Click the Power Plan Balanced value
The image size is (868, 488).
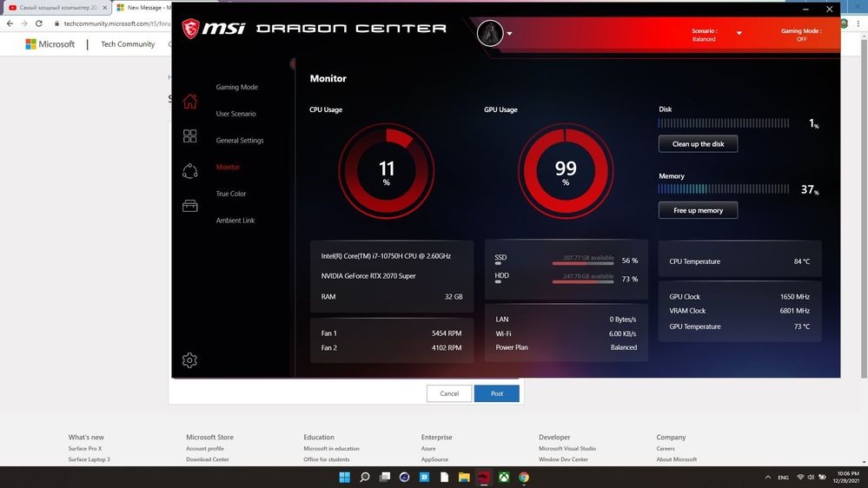coord(623,347)
